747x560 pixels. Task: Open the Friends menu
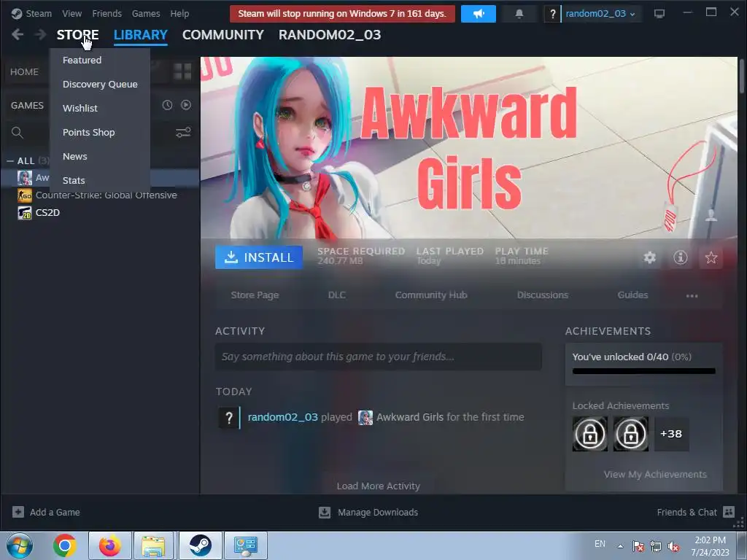(107, 13)
